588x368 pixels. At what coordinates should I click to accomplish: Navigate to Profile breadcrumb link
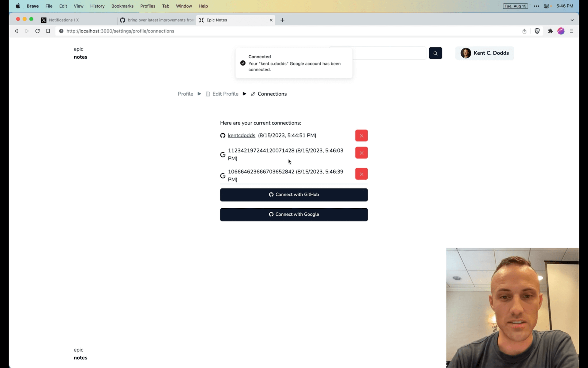point(185,94)
